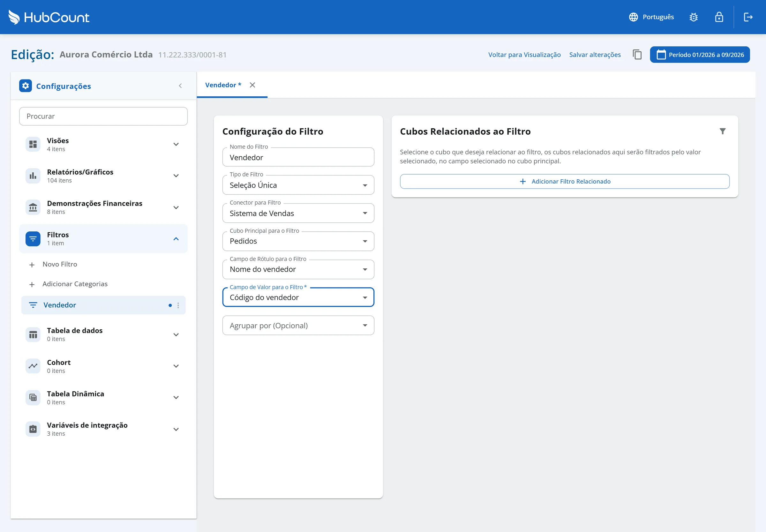Click Voltar para Visualização link
The height and width of the screenshot is (532, 766).
[x=524, y=55]
